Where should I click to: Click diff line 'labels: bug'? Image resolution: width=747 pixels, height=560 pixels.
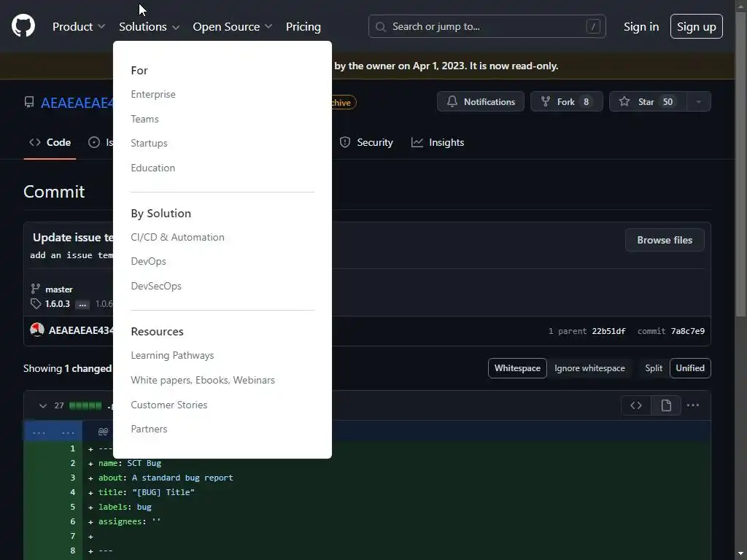click(125, 507)
